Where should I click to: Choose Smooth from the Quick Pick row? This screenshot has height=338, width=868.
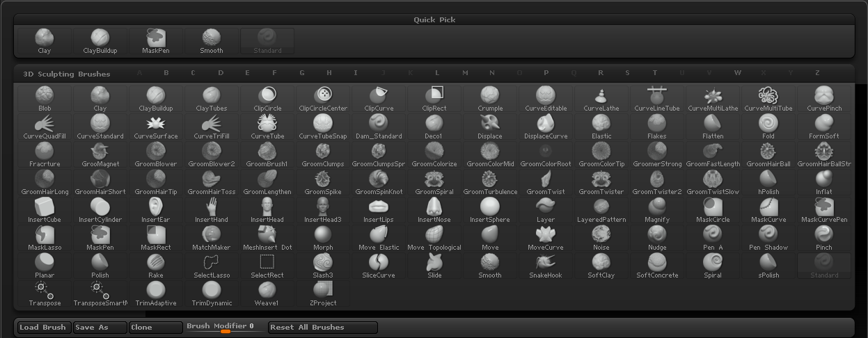pyautogui.click(x=212, y=41)
